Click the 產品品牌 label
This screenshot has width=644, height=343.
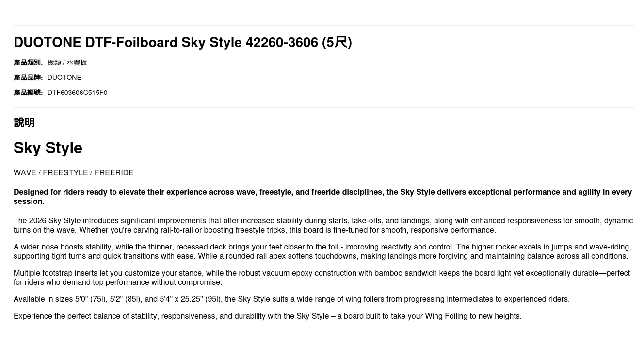tap(28, 78)
